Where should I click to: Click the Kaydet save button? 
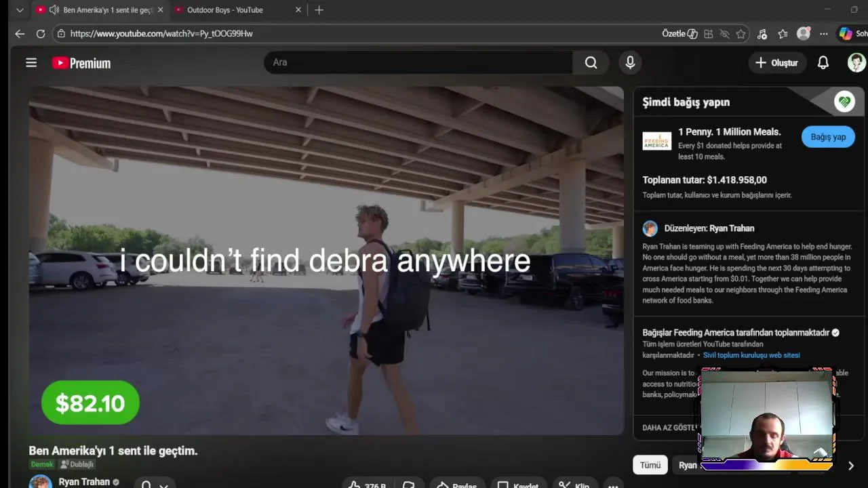tap(518, 485)
